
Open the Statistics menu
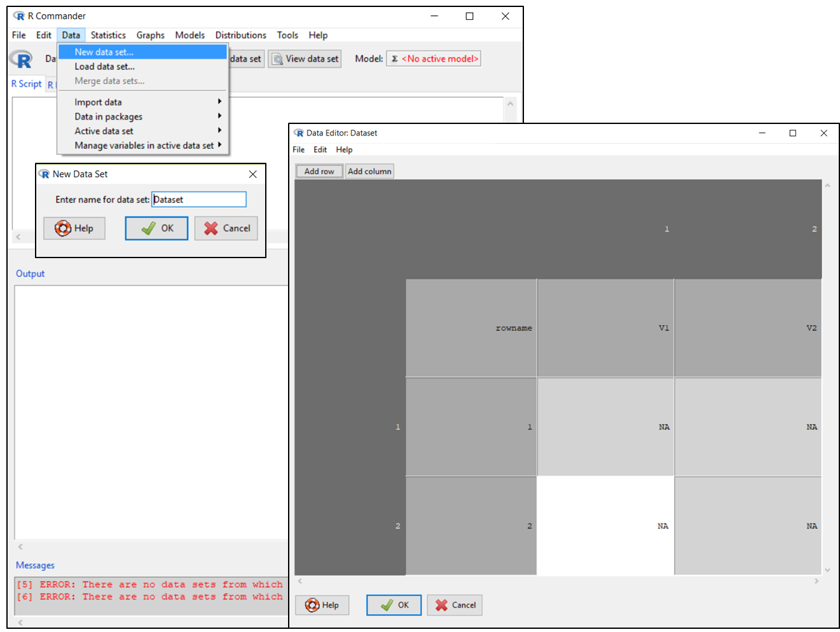tap(108, 35)
